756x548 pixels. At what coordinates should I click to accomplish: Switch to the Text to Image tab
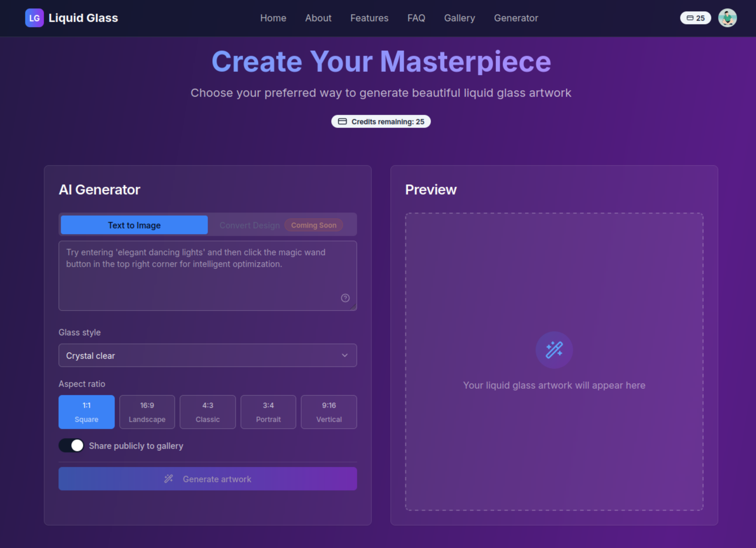pyautogui.click(x=134, y=225)
